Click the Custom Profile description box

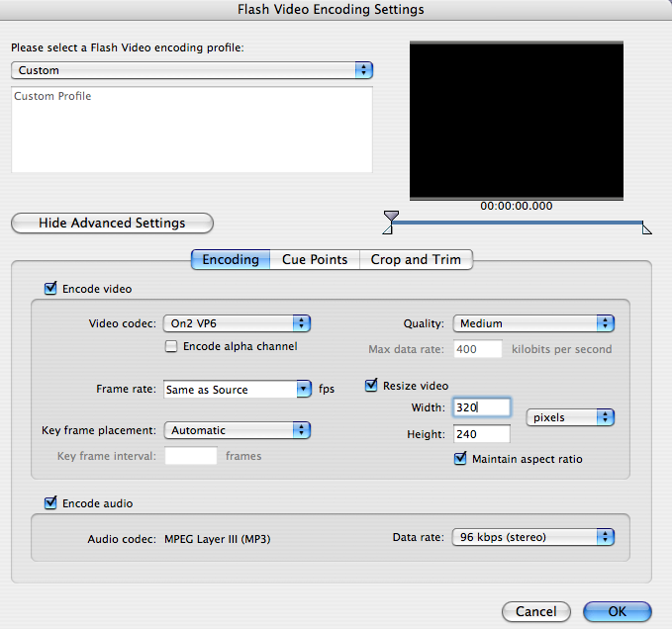(x=192, y=130)
